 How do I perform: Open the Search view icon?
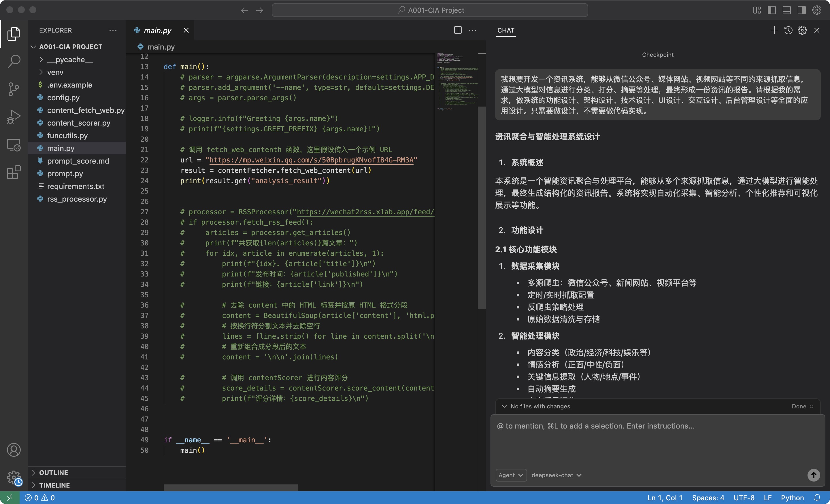(14, 62)
